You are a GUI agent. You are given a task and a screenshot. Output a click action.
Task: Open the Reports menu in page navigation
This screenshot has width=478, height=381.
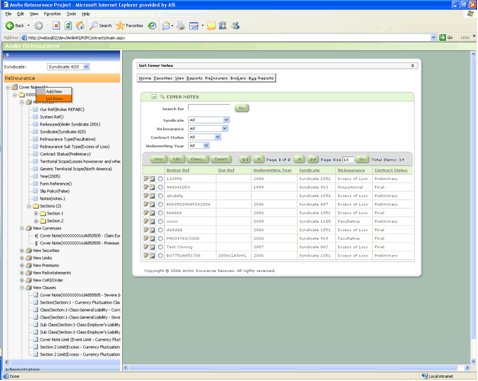[x=195, y=78]
